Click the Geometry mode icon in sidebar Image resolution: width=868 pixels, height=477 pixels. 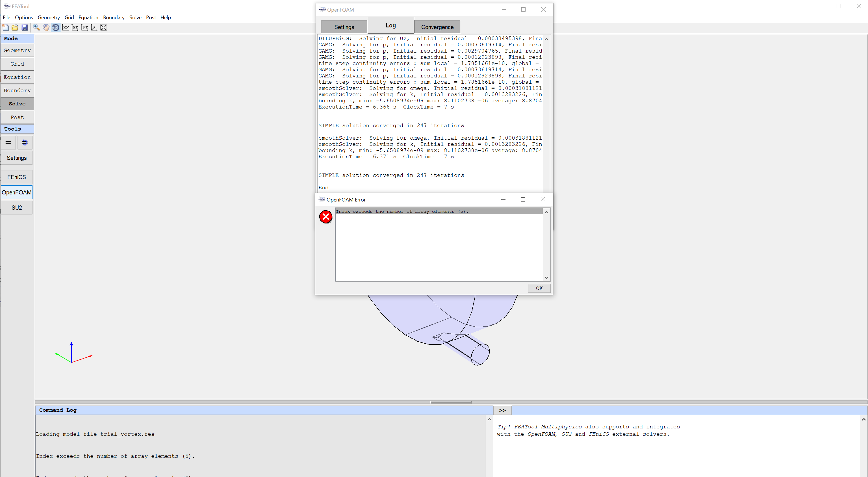click(18, 50)
